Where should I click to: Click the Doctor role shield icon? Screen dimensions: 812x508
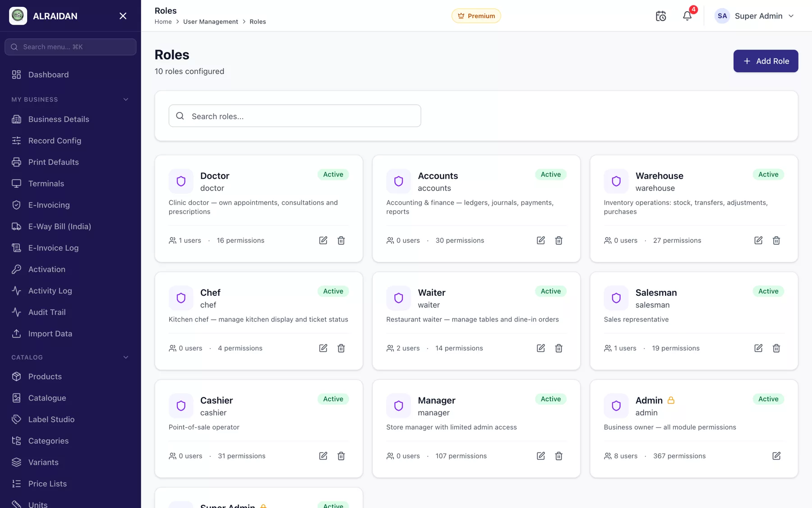click(x=181, y=181)
